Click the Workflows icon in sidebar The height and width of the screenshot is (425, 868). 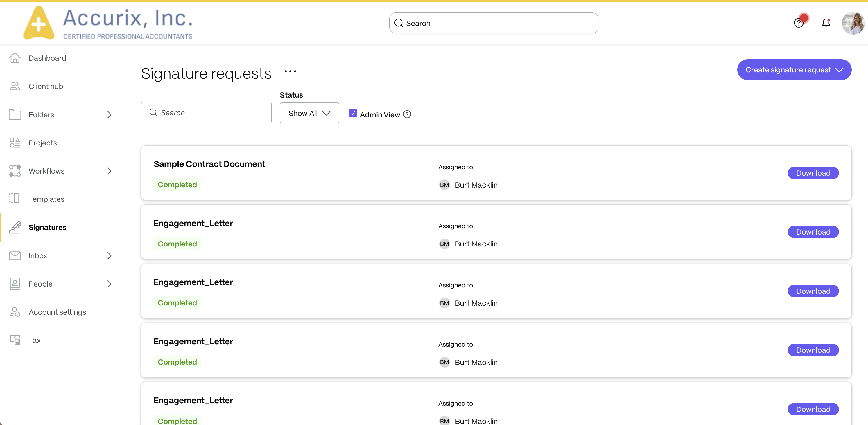point(15,171)
